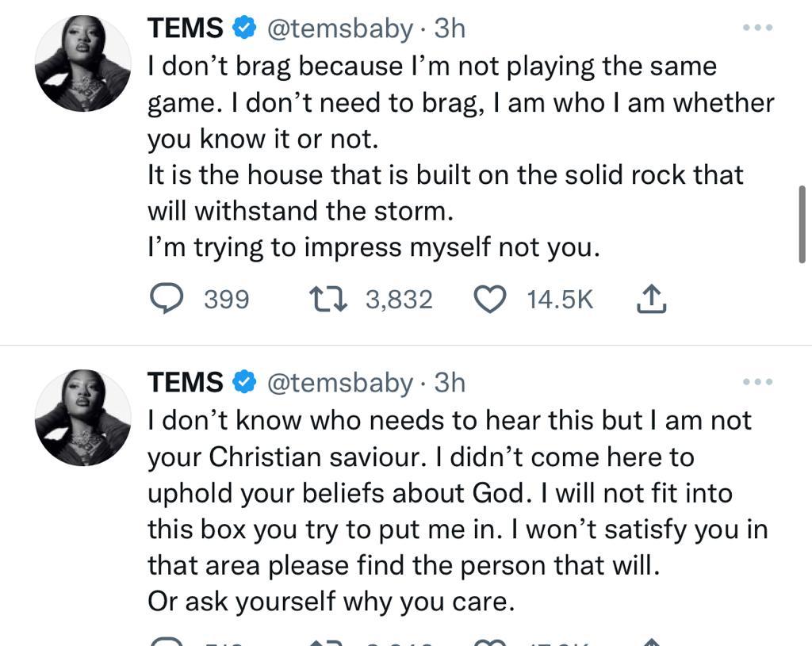Like the tweet with 14.5K likes
Image resolution: width=812 pixels, height=646 pixels.
[x=490, y=299]
